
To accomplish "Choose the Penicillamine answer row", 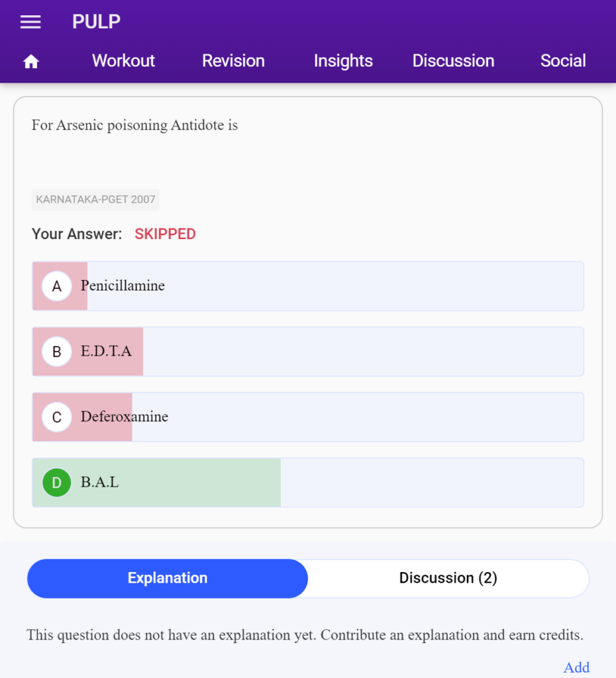I will [308, 286].
